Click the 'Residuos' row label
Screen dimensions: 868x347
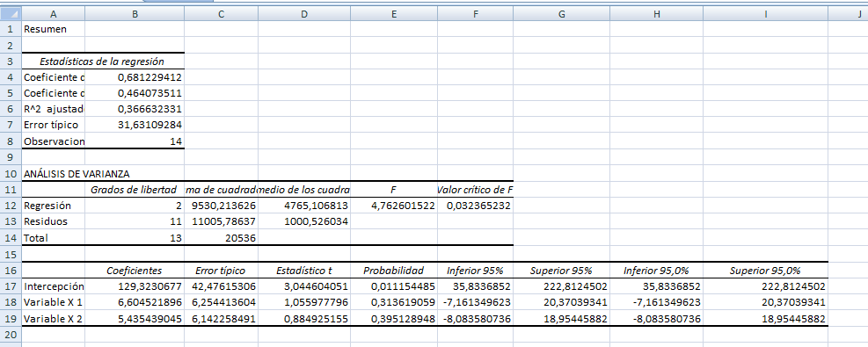pyautogui.click(x=53, y=221)
